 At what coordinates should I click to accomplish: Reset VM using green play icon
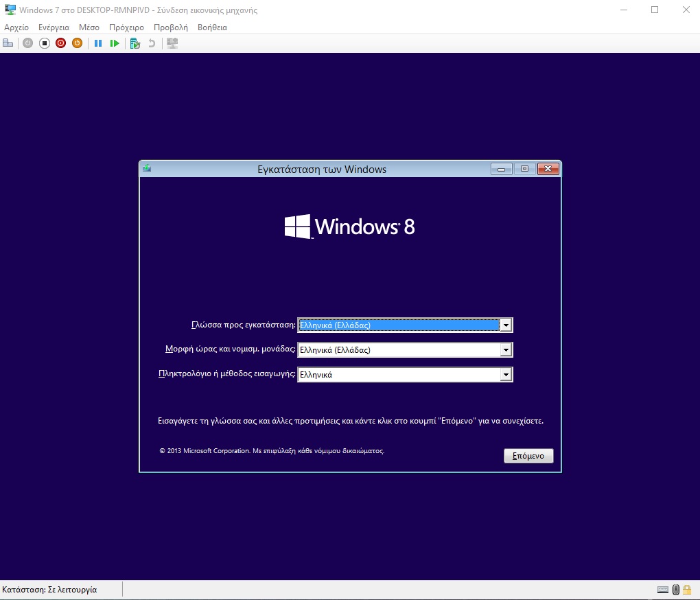pyautogui.click(x=115, y=43)
